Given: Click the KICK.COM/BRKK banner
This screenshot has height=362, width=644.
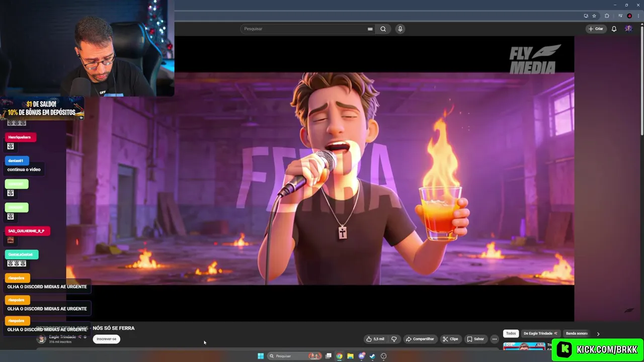Looking at the screenshot, I should pos(598,349).
